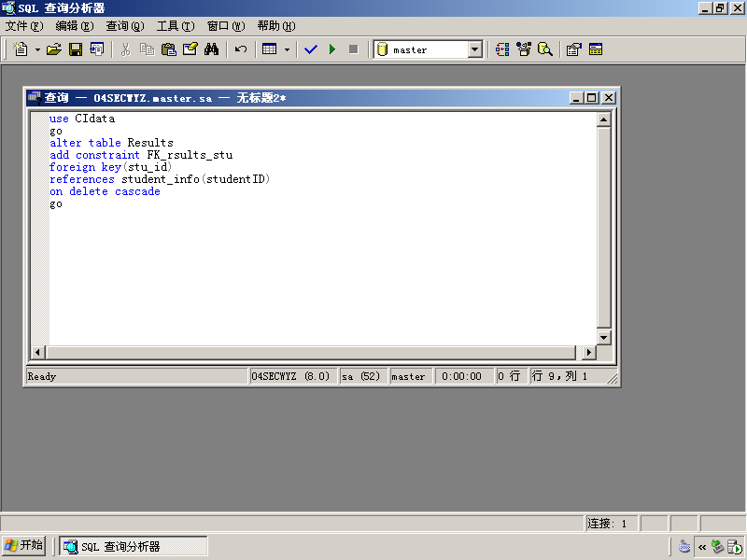Clear the query window with eraser icon

pos(190,49)
